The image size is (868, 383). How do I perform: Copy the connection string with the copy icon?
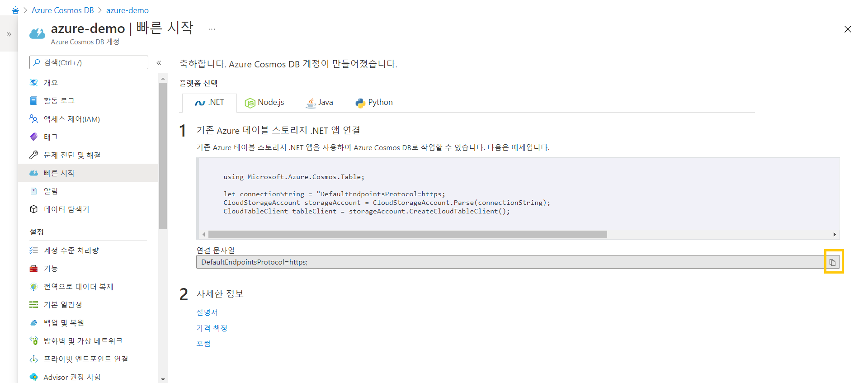click(832, 262)
